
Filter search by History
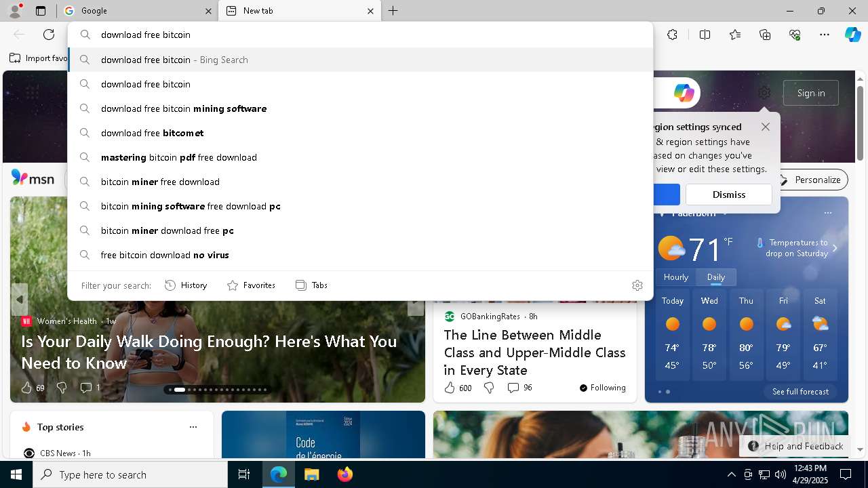click(186, 285)
